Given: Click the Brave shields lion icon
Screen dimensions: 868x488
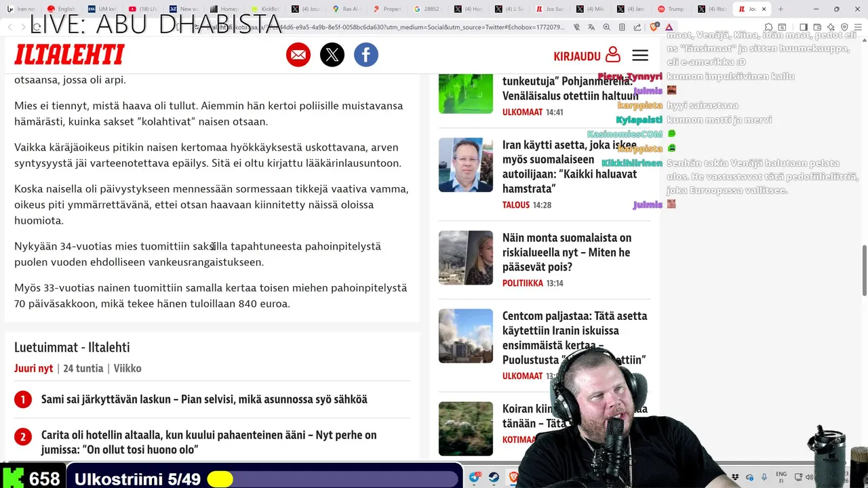Looking at the screenshot, I should pyautogui.click(x=655, y=27).
